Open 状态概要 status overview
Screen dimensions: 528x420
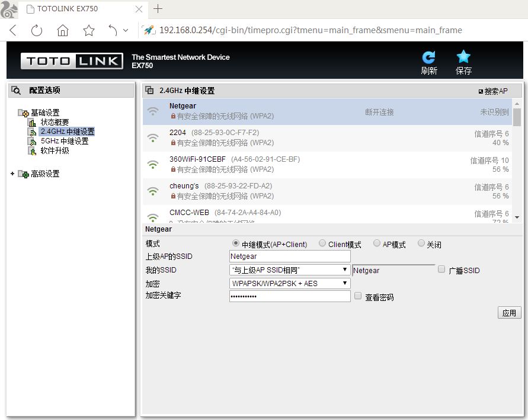click(55, 122)
